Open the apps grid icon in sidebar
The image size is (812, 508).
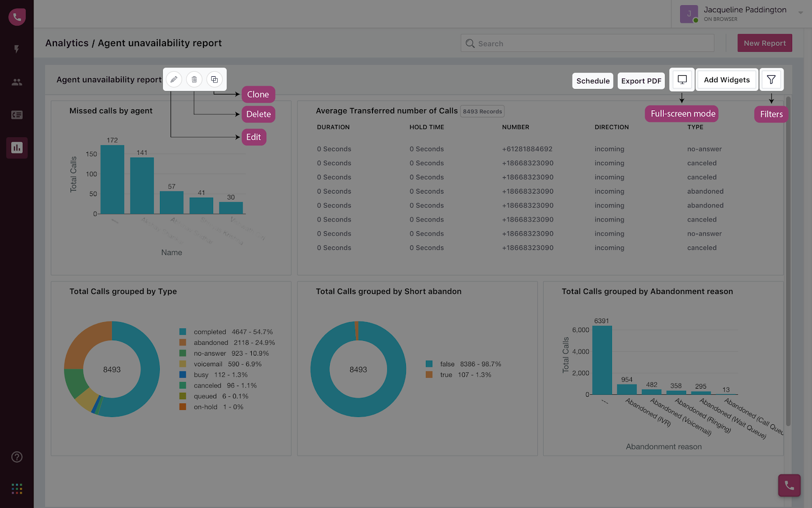17,489
